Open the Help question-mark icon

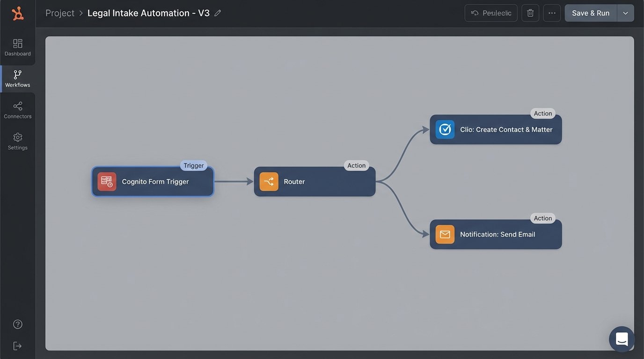(x=17, y=323)
